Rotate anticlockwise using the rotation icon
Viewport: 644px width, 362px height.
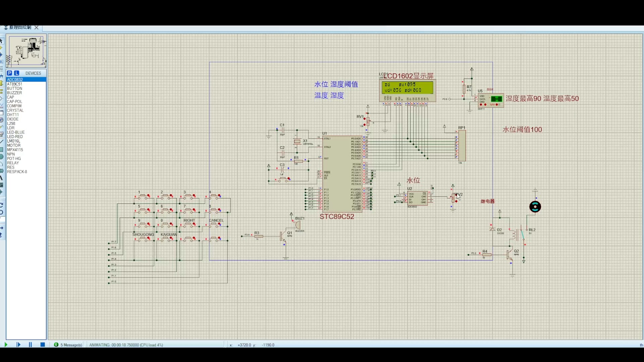[2, 212]
